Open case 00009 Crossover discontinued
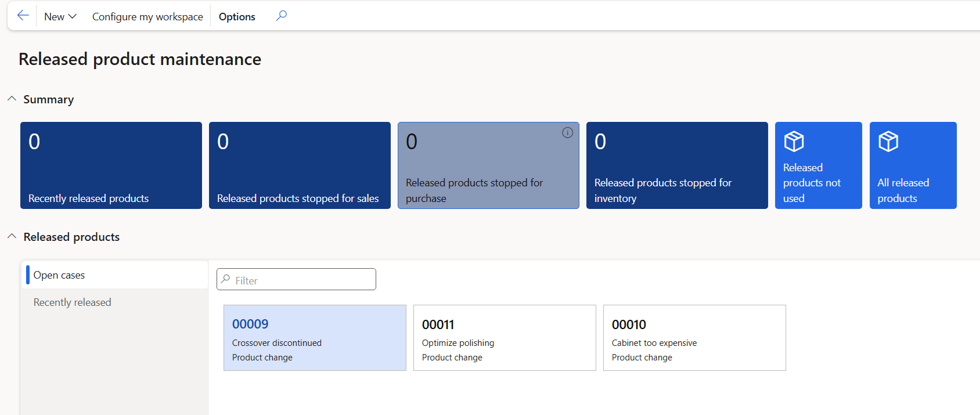The height and width of the screenshot is (415, 980). 315,338
